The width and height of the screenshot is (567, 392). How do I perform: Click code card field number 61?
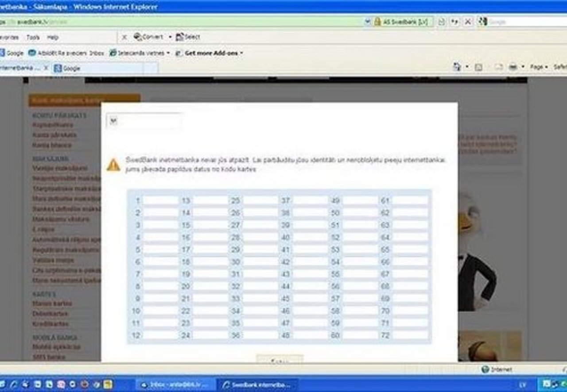[x=410, y=201]
